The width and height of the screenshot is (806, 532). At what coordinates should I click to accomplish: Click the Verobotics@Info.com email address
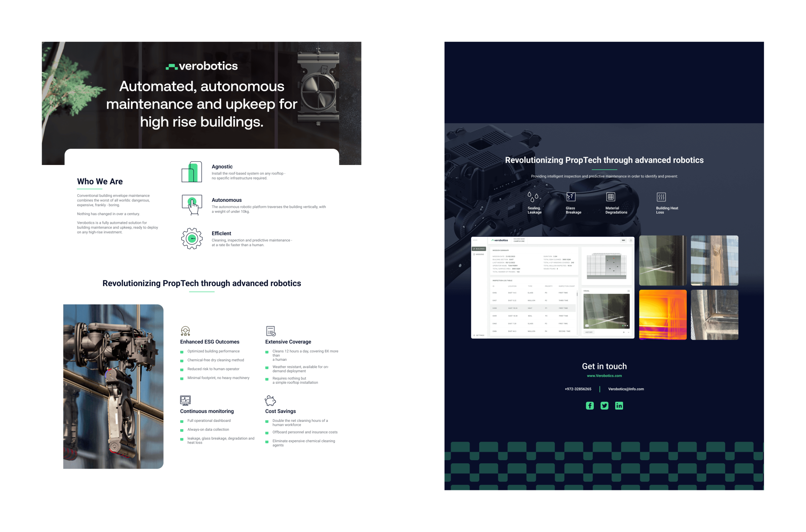pos(626,389)
